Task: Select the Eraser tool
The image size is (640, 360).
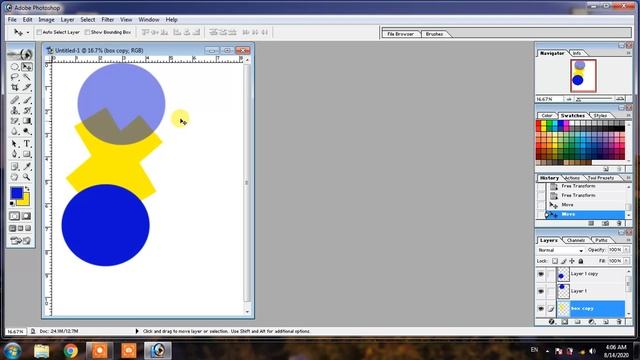Action: (x=15, y=121)
